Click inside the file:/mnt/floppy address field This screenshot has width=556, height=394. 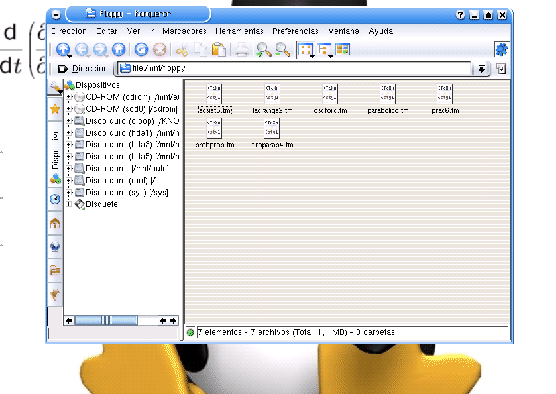click(x=294, y=68)
